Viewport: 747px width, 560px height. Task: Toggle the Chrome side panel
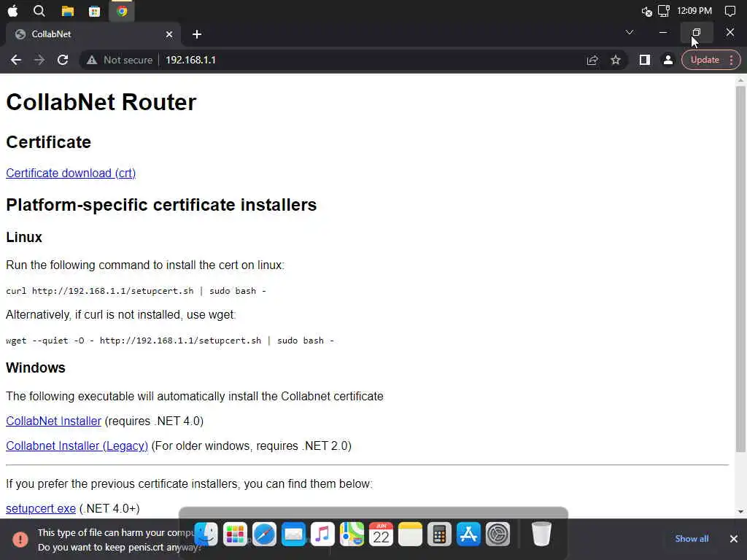pos(645,60)
